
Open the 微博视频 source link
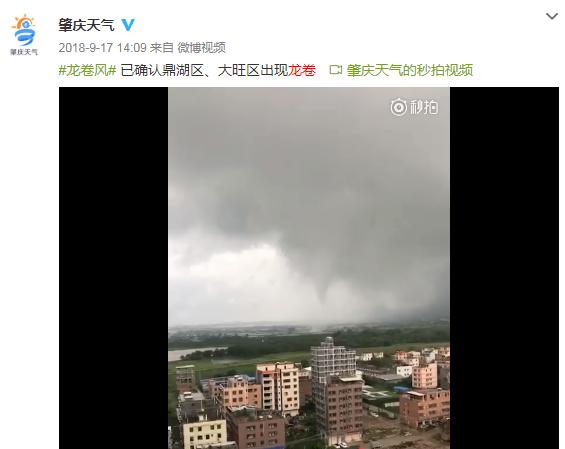pos(201,48)
